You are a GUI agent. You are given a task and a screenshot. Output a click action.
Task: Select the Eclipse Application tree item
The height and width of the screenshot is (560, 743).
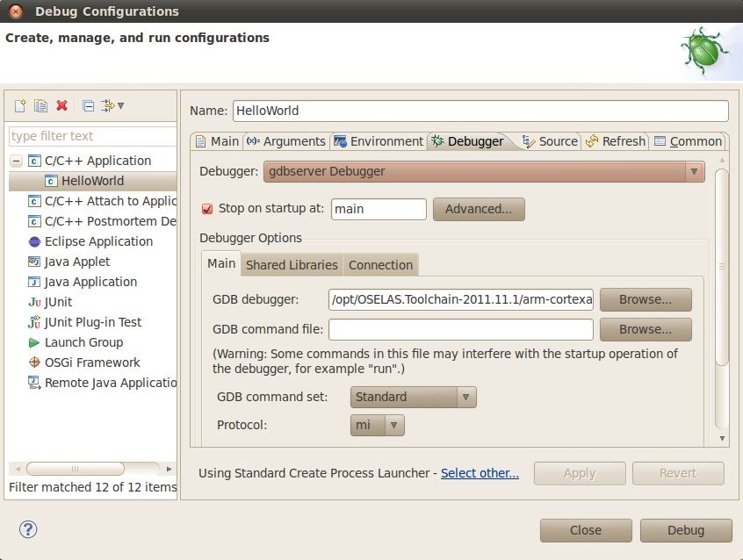click(x=98, y=241)
